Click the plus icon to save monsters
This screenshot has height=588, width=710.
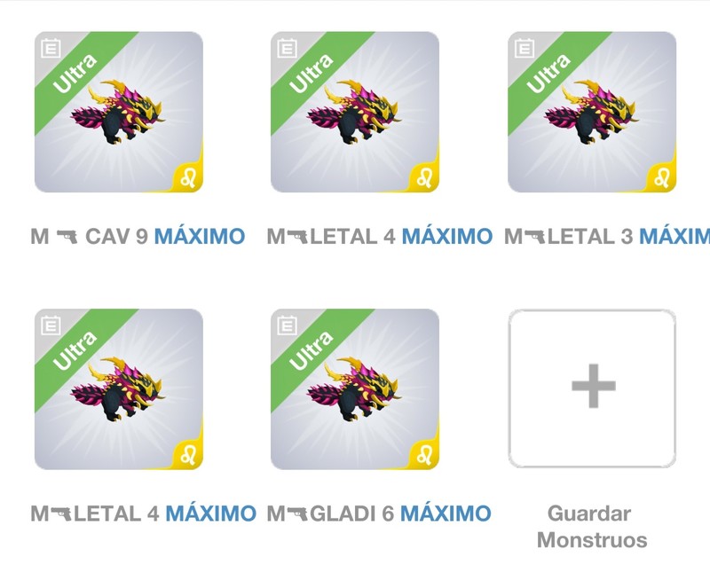click(x=593, y=386)
